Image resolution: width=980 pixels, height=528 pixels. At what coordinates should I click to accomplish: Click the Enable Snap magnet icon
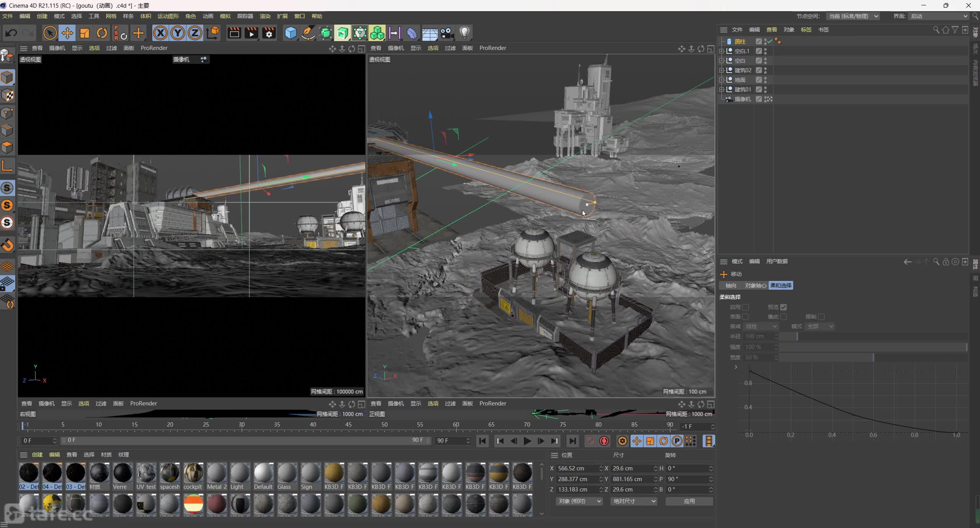coord(7,245)
